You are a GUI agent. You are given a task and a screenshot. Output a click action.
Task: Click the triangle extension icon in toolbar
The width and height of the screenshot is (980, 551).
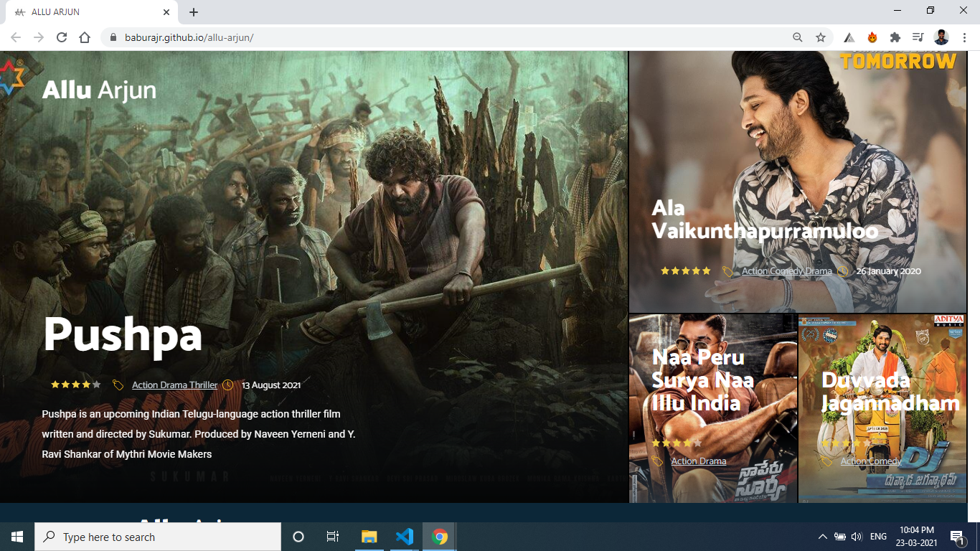tap(849, 37)
